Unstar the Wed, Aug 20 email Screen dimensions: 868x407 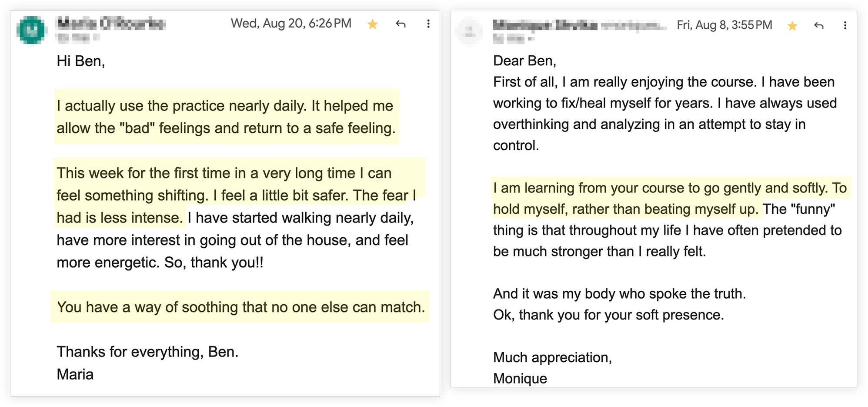click(373, 24)
